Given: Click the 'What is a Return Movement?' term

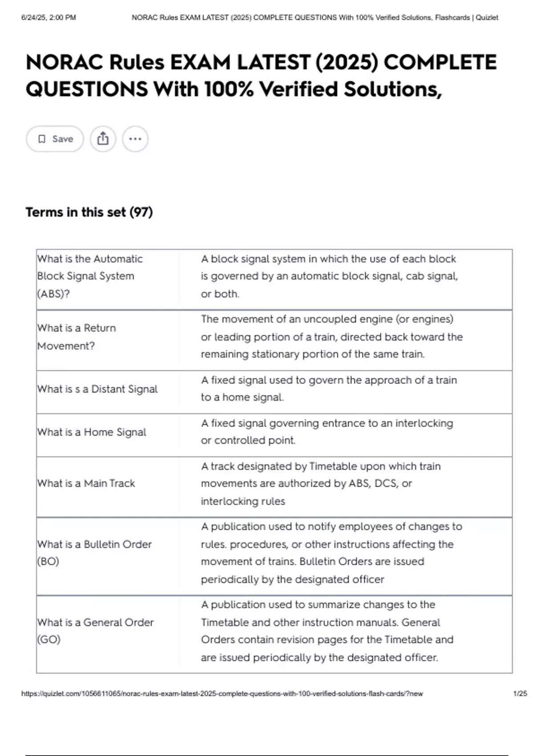Looking at the screenshot, I should pyautogui.click(x=77, y=337).
